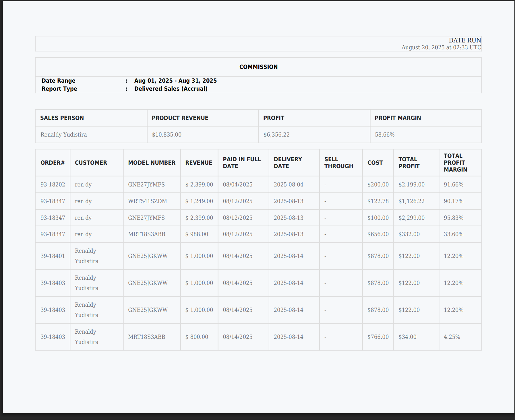Select the $10,835.00 product revenue value

coord(166,135)
